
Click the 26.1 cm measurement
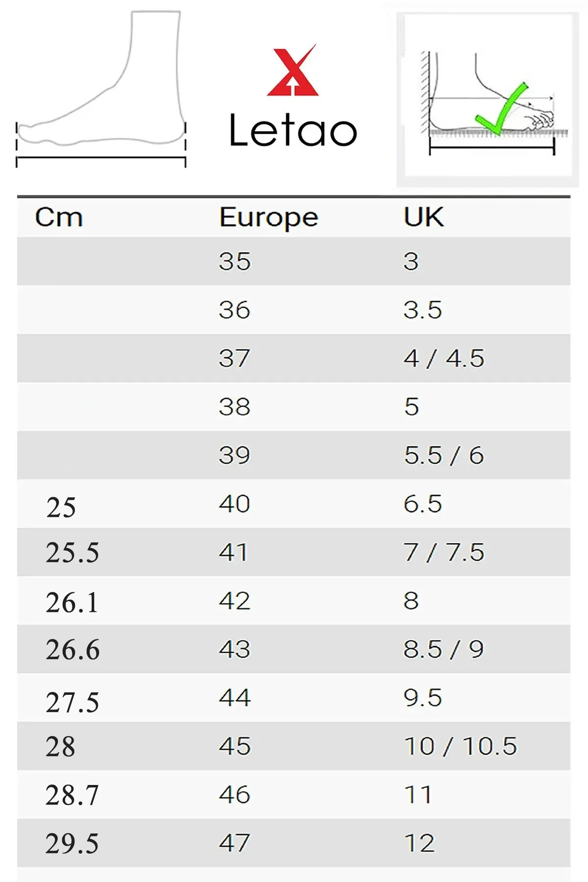coord(72,603)
